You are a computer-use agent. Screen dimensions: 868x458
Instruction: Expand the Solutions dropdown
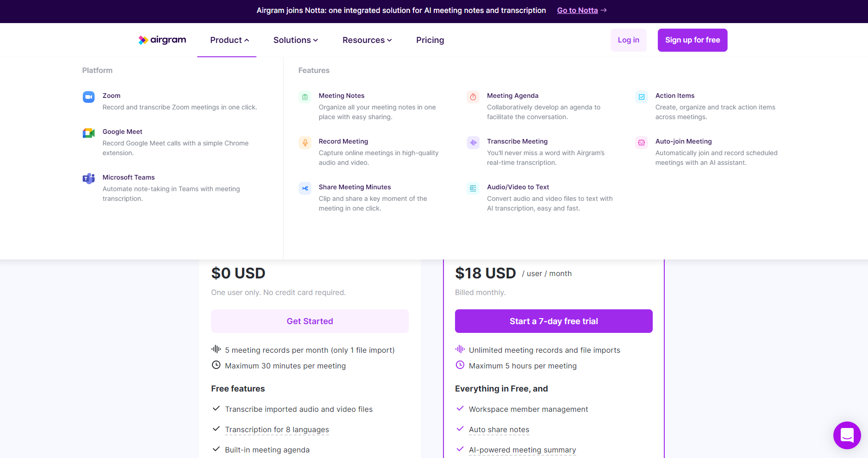[x=296, y=40]
